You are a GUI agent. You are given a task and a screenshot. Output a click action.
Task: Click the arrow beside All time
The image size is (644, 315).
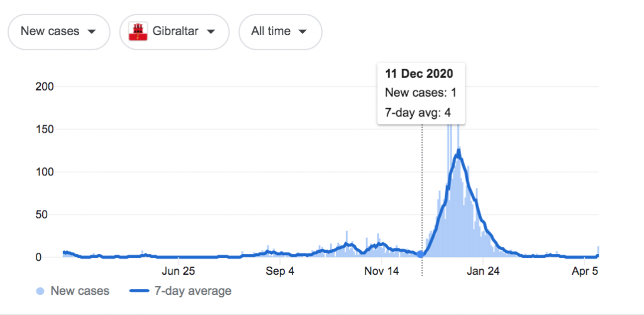click(x=303, y=31)
